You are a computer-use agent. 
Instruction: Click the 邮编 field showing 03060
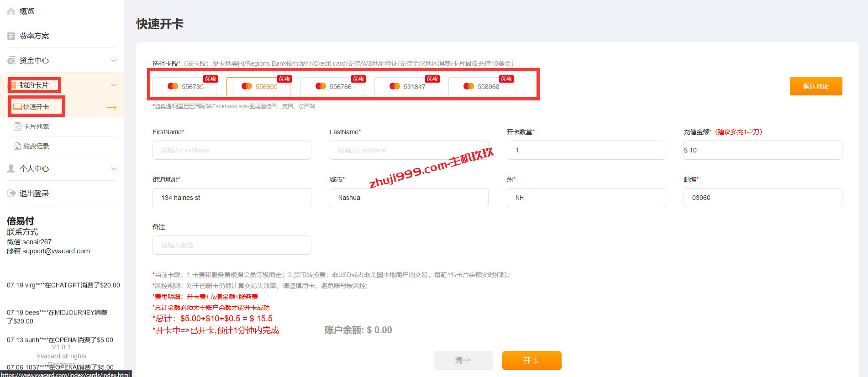(x=763, y=198)
